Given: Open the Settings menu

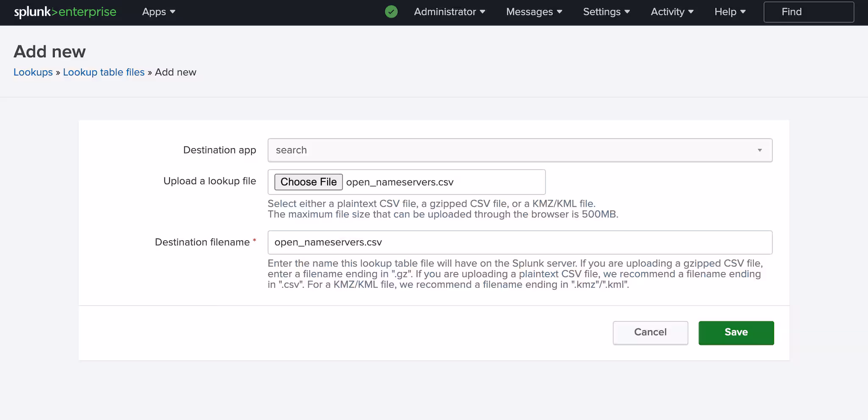Looking at the screenshot, I should (x=606, y=12).
